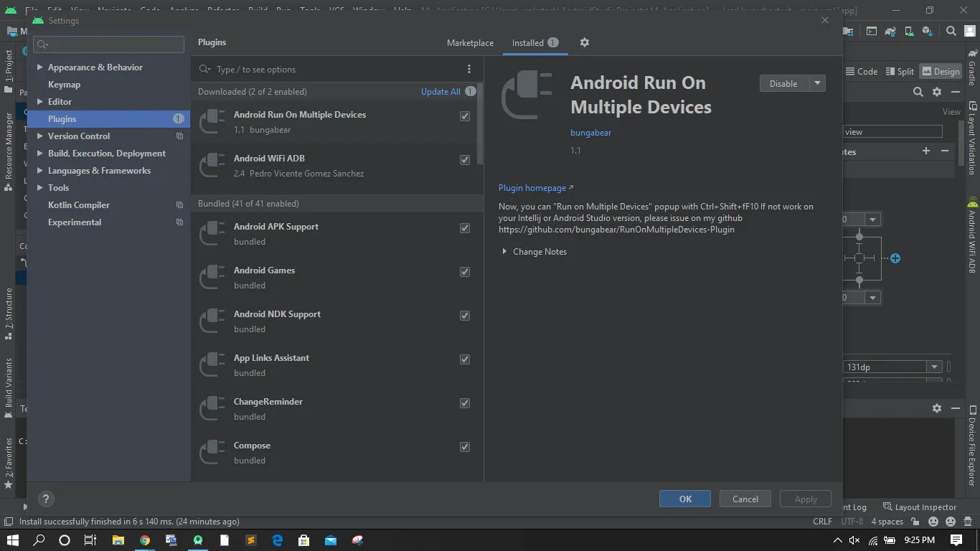Click the Android APK Support plugin icon

(212, 234)
